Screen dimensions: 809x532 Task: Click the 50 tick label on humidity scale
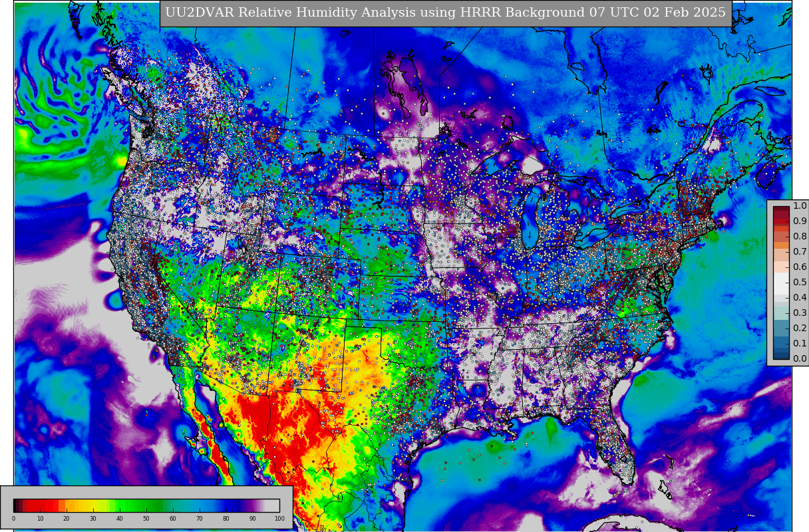click(x=146, y=519)
